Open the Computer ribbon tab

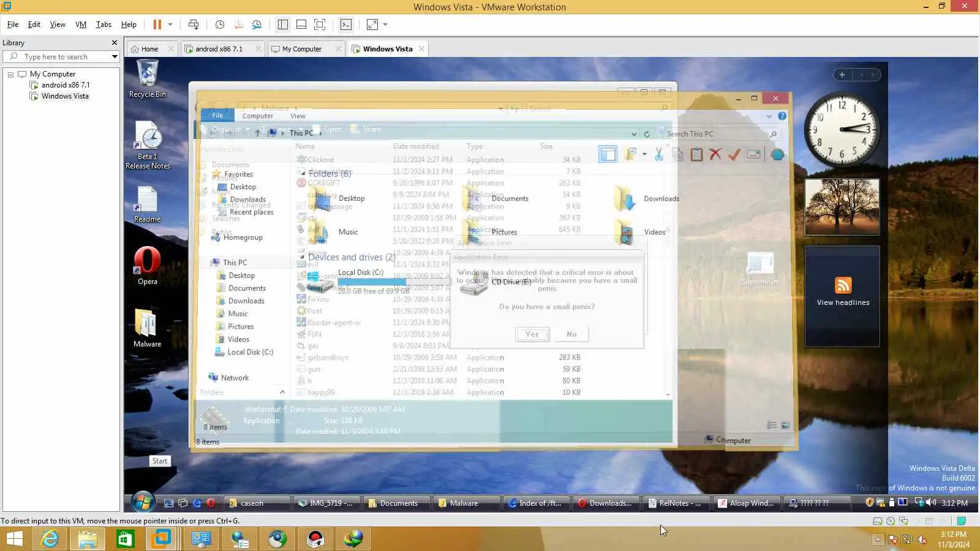258,116
